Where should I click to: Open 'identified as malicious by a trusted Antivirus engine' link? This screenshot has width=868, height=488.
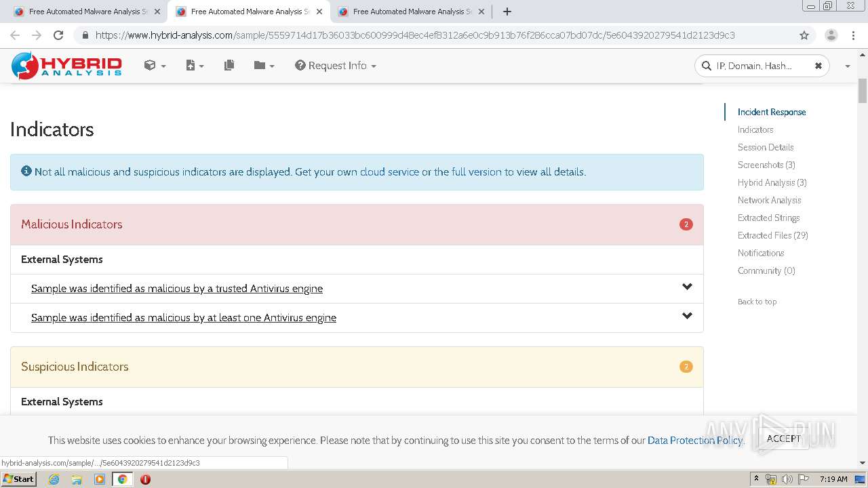[177, 289]
